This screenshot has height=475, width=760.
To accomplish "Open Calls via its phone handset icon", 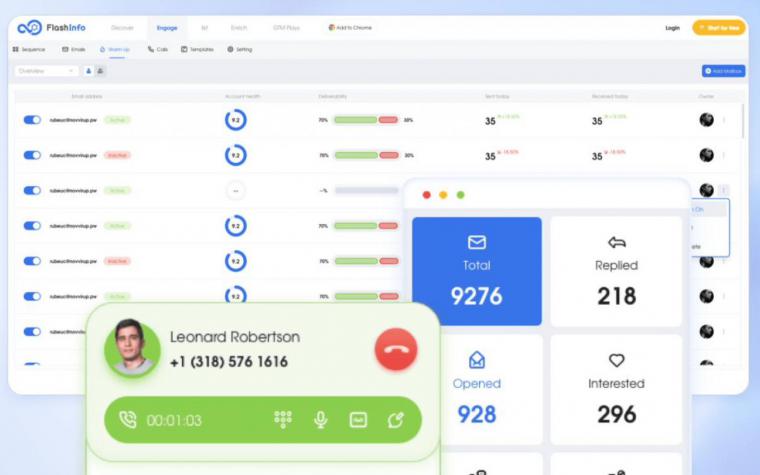I will coord(151,49).
